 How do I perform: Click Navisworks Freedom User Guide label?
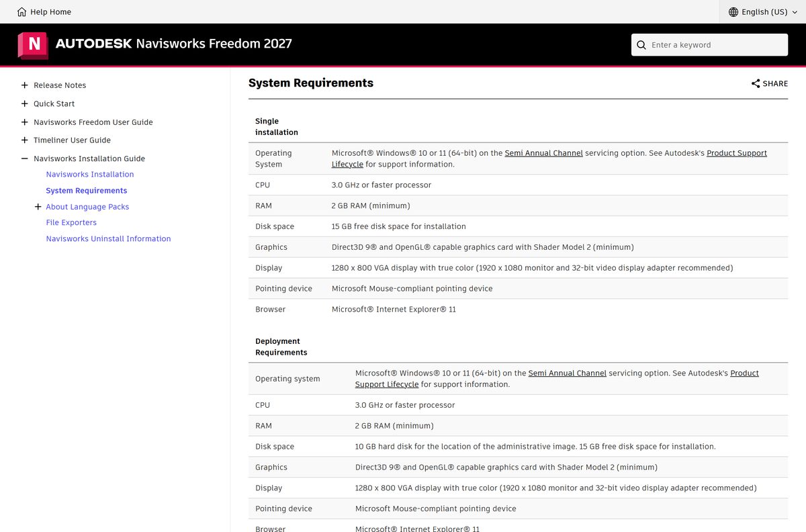[x=93, y=122]
